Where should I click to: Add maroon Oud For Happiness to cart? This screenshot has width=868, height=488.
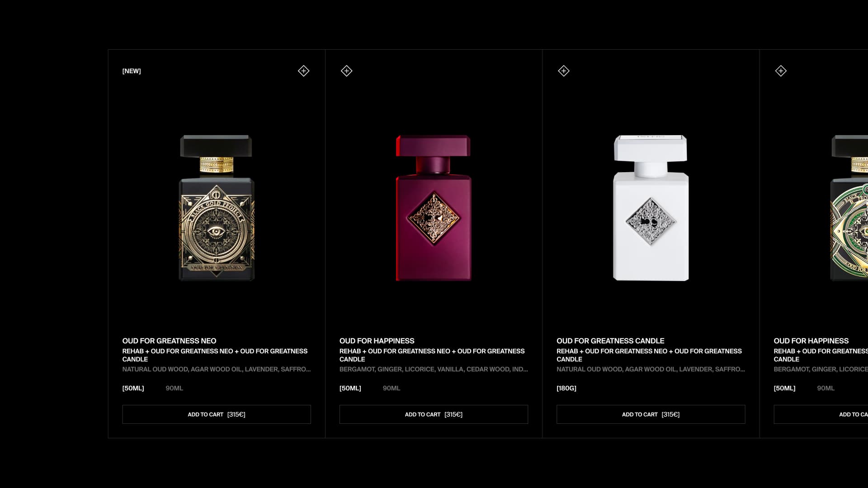click(434, 414)
